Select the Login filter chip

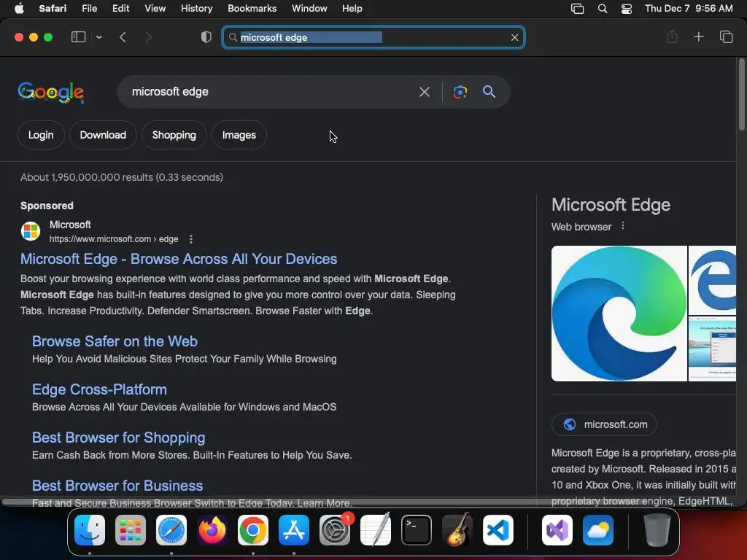click(41, 135)
